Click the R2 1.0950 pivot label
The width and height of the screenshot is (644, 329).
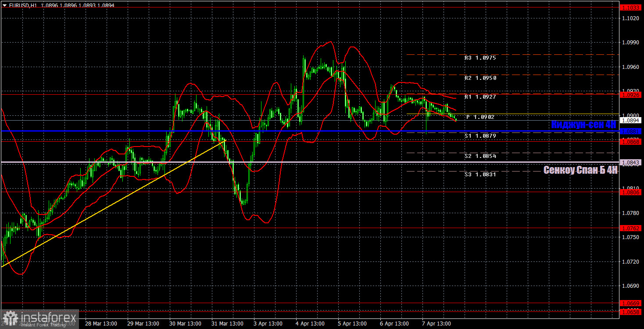point(480,78)
